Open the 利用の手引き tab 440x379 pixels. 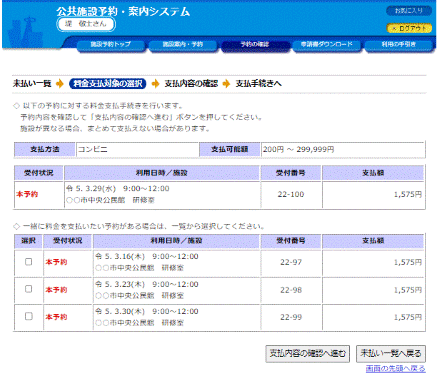(x=399, y=45)
